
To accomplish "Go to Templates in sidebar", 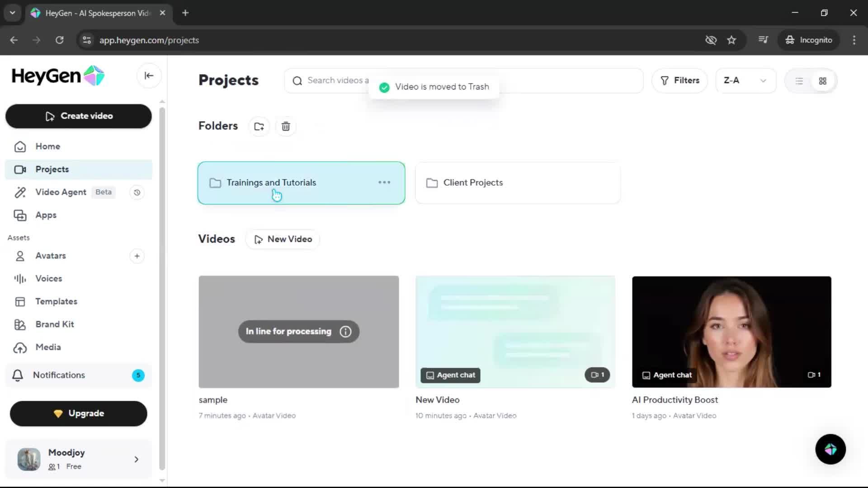I will (x=56, y=301).
